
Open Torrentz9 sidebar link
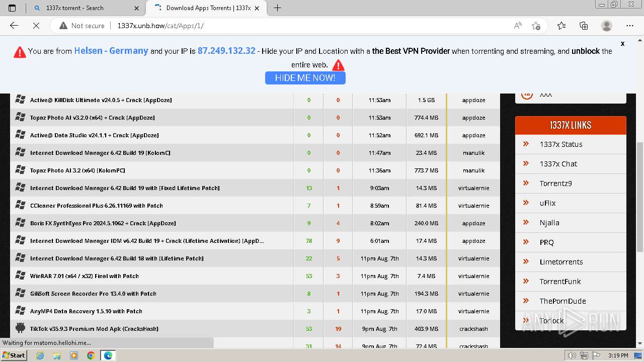(555, 184)
